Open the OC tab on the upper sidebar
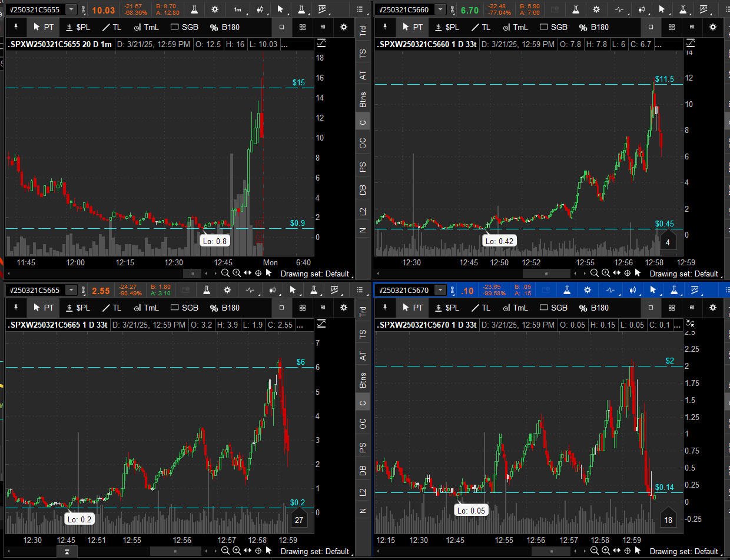730x560 pixels. [x=363, y=144]
